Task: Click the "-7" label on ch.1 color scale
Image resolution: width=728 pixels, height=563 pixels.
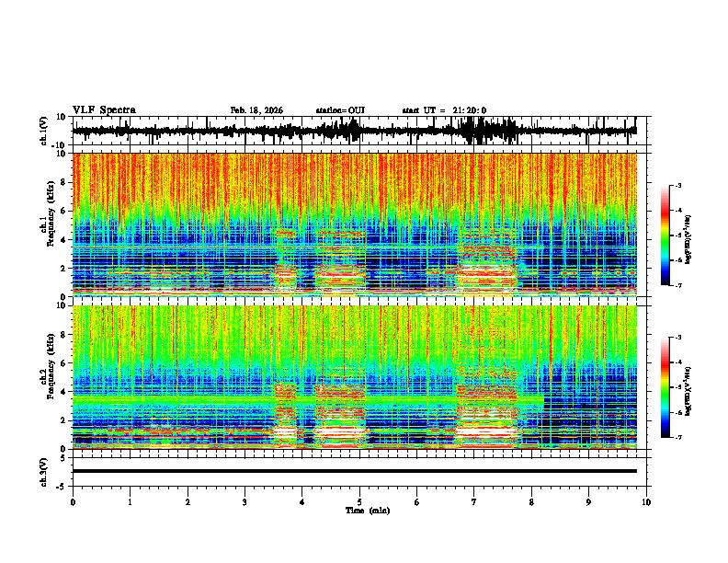Action: [x=677, y=285]
